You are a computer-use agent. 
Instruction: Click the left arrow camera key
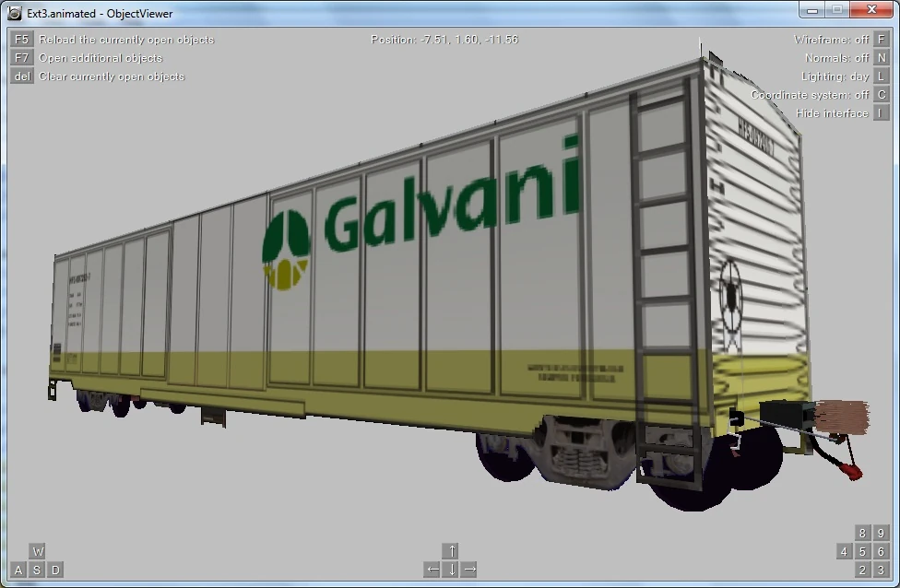[432, 570]
